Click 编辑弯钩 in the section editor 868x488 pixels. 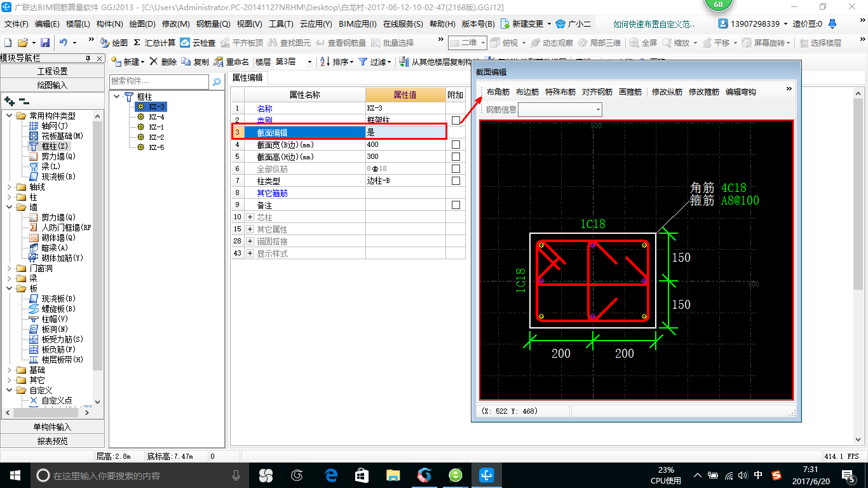(741, 92)
